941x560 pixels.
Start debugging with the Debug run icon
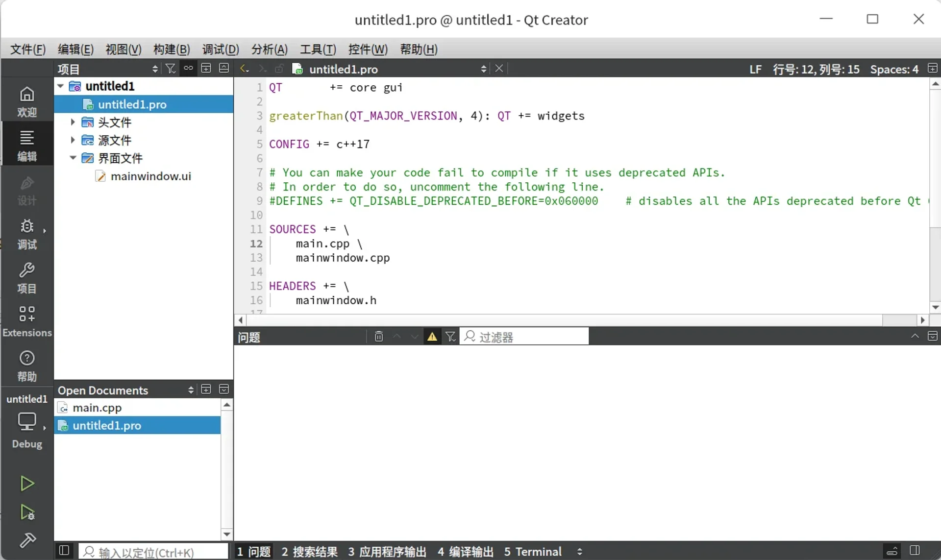[x=27, y=512]
